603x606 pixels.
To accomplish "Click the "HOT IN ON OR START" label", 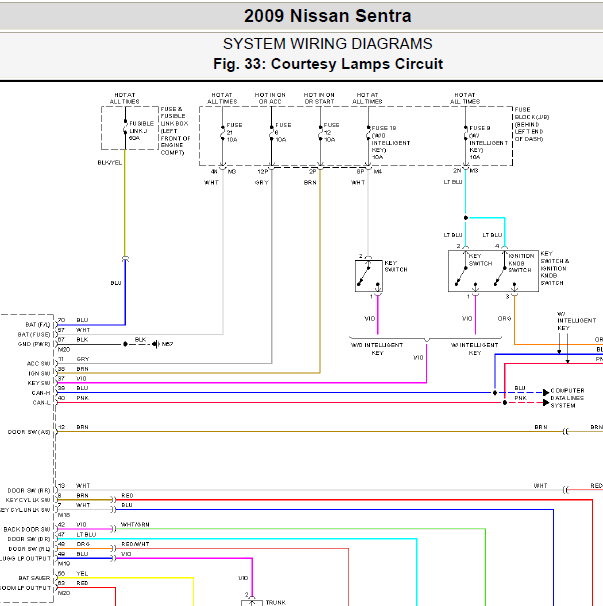I will click(x=319, y=98).
